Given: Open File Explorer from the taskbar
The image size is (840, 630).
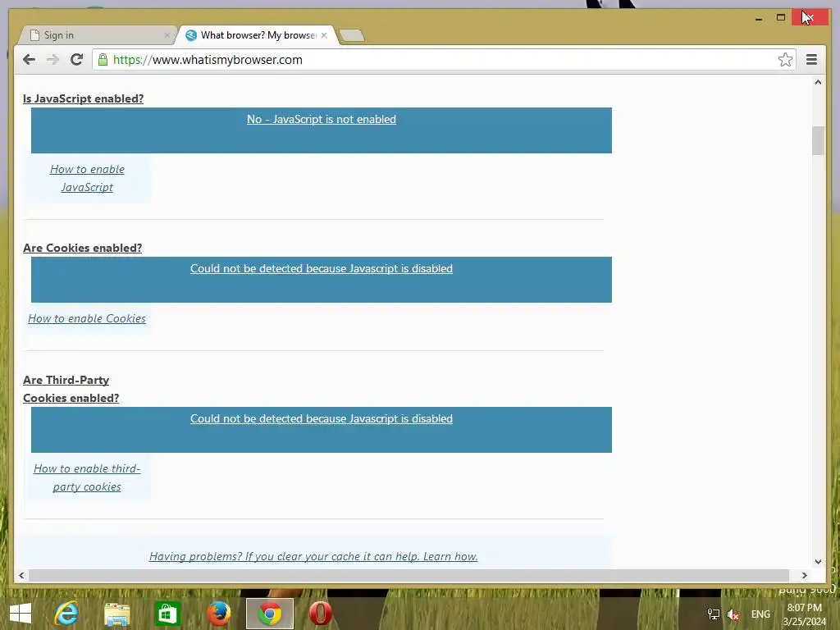Looking at the screenshot, I should click(116, 614).
